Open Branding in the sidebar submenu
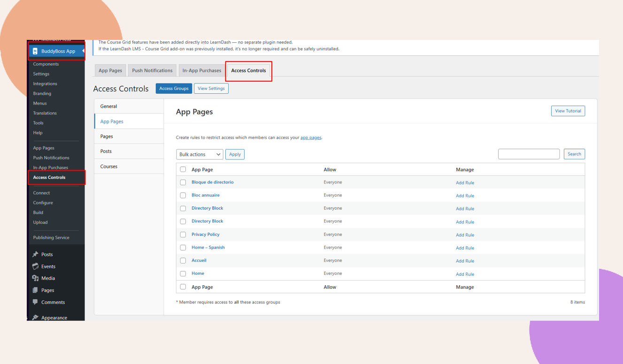The height and width of the screenshot is (364, 623). (x=42, y=94)
